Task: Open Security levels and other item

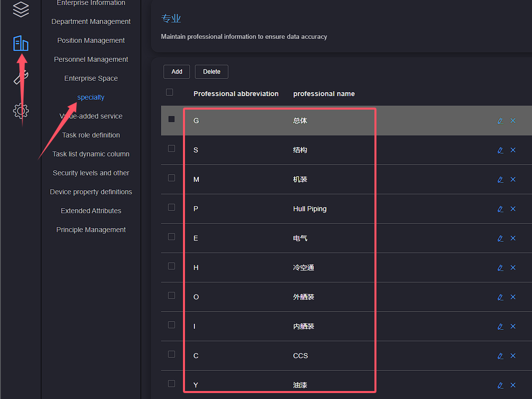Action: click(91, 173)
